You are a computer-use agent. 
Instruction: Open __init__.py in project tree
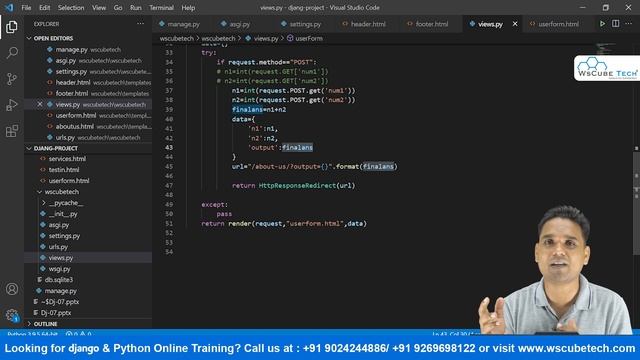tap(88, 214)
